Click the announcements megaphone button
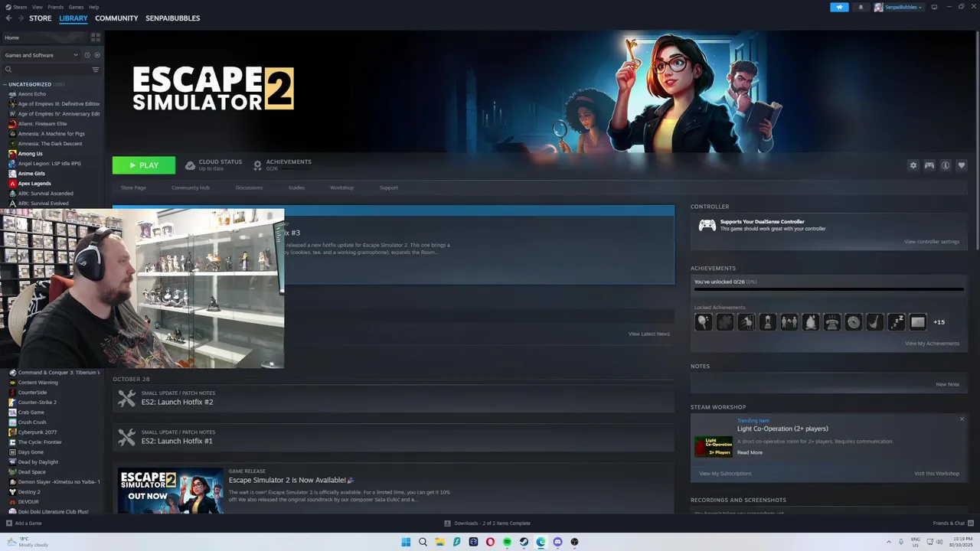 (x=839, y=7)
